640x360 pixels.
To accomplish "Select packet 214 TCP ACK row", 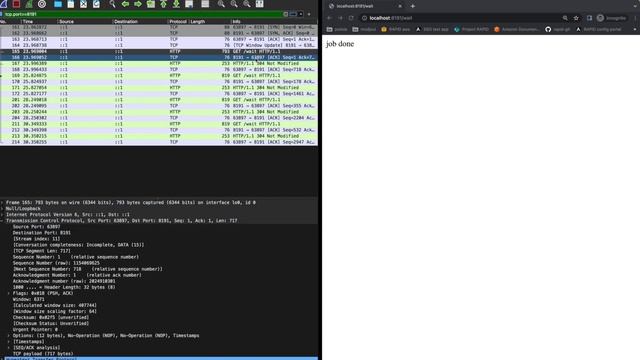I will click(x=159, y=142).
